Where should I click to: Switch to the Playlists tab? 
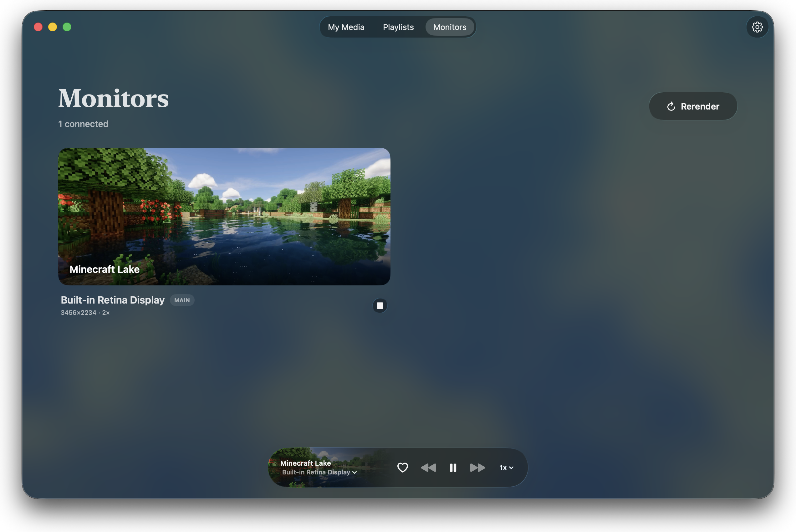pyautogui.click(x=398, y=27)
